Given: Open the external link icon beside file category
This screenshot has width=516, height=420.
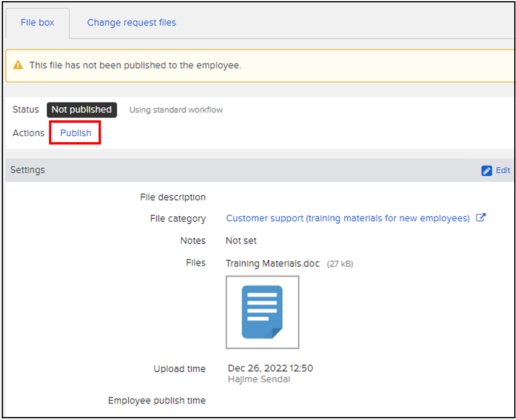Looking at the screenshot, I should [481, 218].
